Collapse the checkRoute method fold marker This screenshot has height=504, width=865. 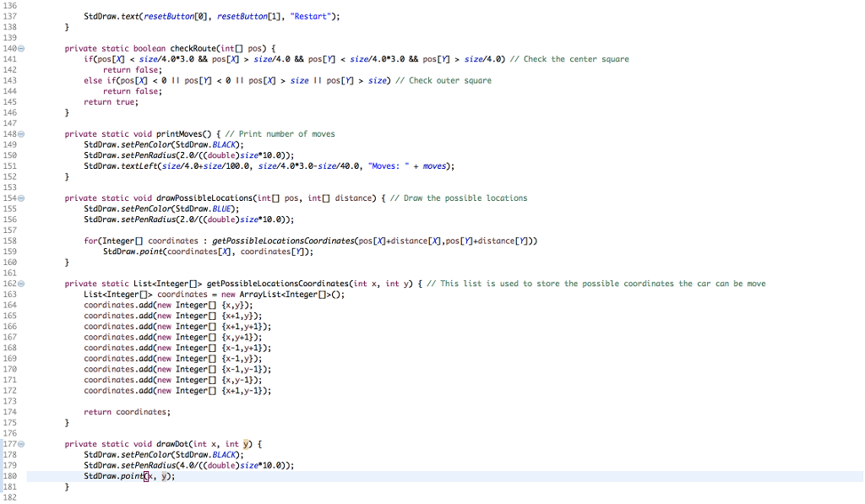22,49
